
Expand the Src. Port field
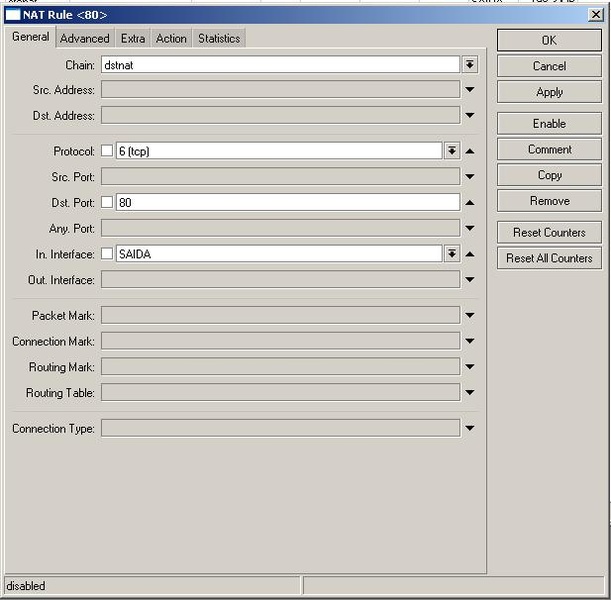point(470,176)
